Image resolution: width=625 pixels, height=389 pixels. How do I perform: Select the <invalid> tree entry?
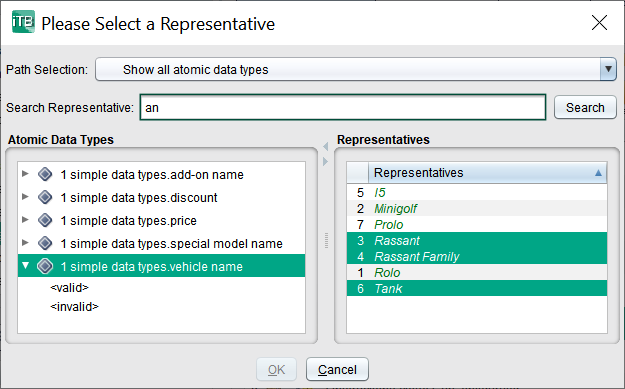point(75,307)
